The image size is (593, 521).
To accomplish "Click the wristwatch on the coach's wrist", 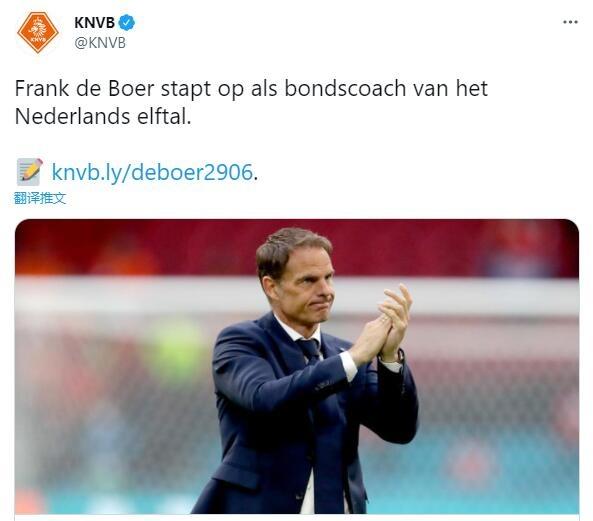I will 399,357.
